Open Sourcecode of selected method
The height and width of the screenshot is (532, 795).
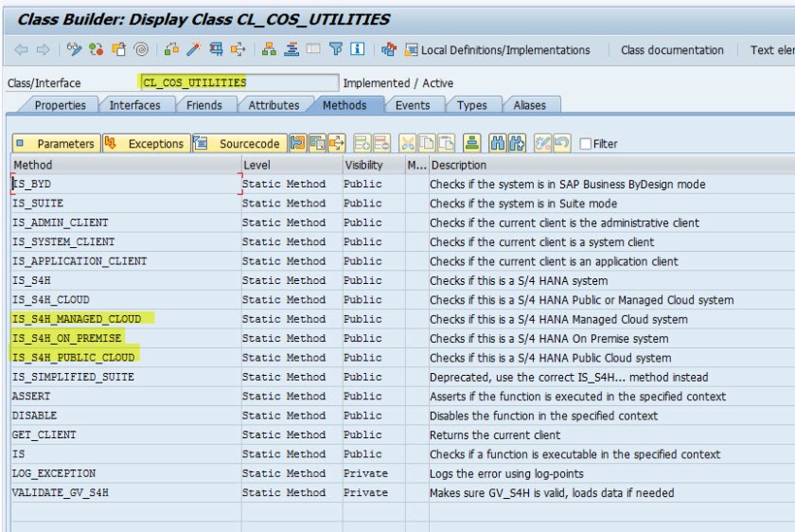click(x=239, y=144)
